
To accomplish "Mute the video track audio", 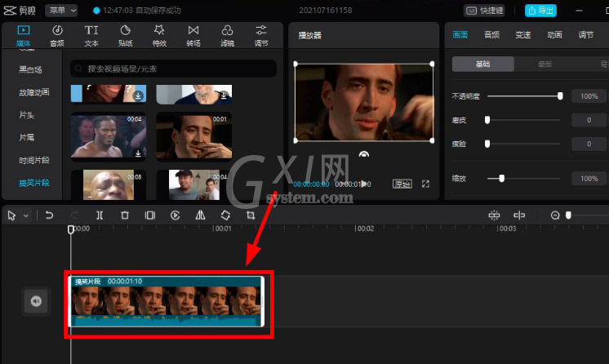I will (36, 301).
